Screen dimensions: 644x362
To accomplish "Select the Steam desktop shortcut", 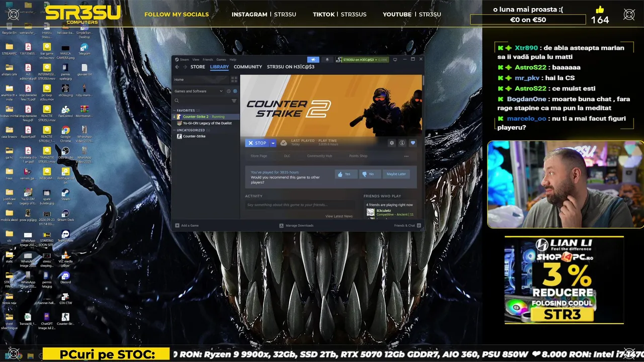I will tap(65, 195).
